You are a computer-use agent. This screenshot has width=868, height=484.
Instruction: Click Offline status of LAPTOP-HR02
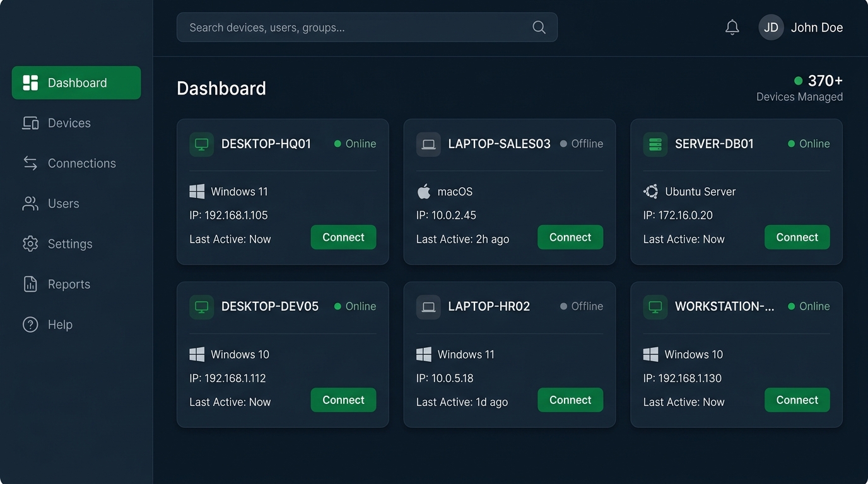pyautogui.click(x=582, y=307)
